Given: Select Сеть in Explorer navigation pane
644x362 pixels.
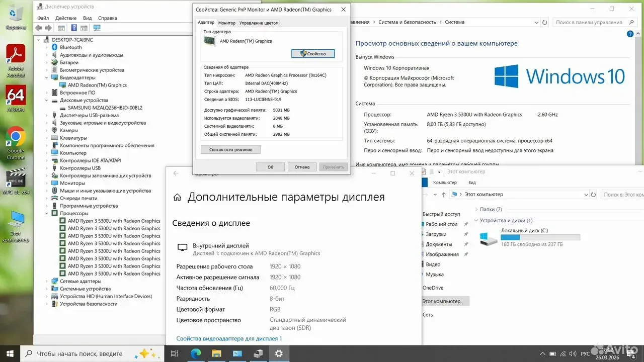Looking at the screenshot, I should pos(428,315).
